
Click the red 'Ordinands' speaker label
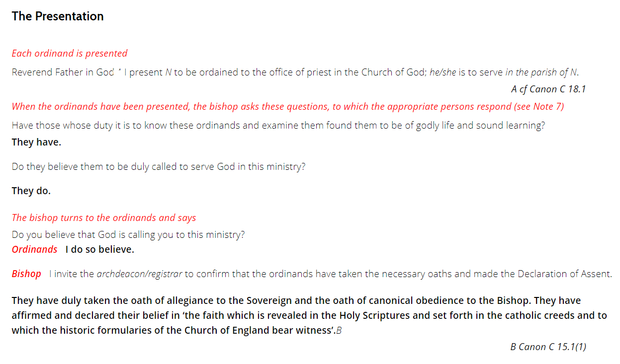(35, 249)
